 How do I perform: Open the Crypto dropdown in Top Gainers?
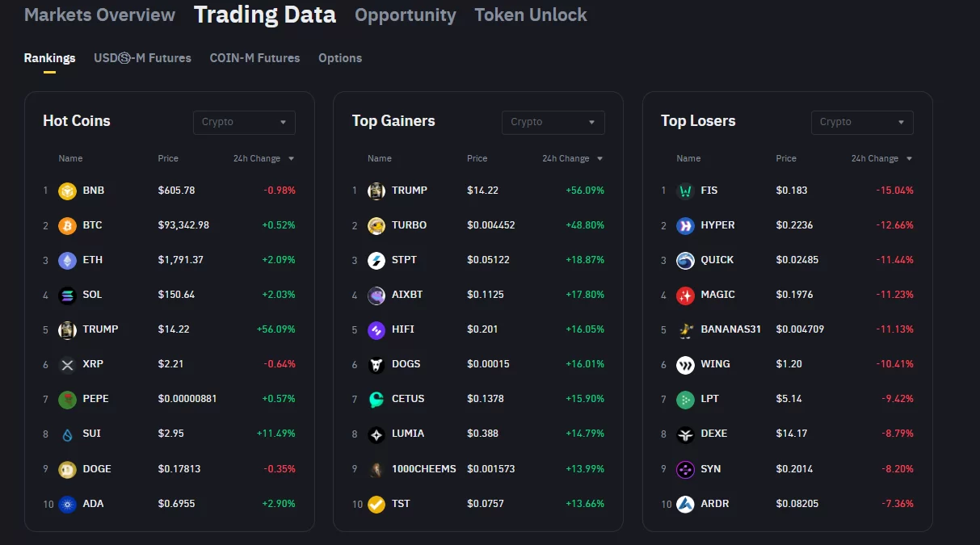pos(553,123)
